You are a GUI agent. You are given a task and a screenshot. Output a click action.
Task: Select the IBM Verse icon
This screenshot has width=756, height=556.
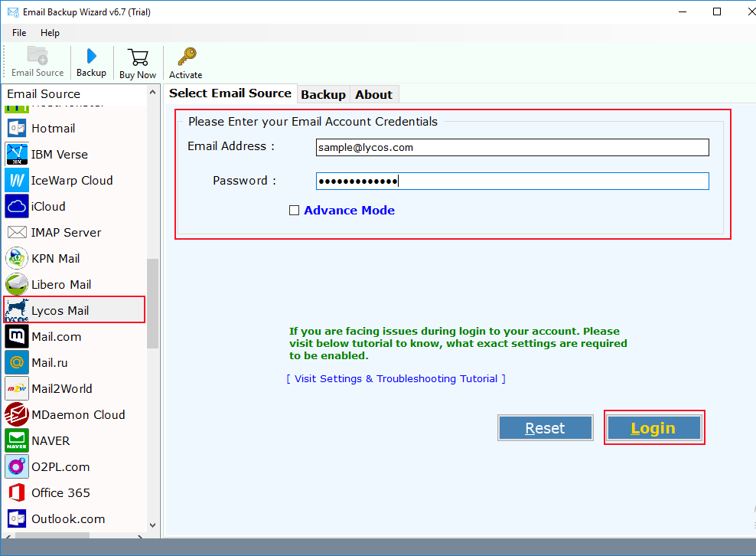(17, 155)
